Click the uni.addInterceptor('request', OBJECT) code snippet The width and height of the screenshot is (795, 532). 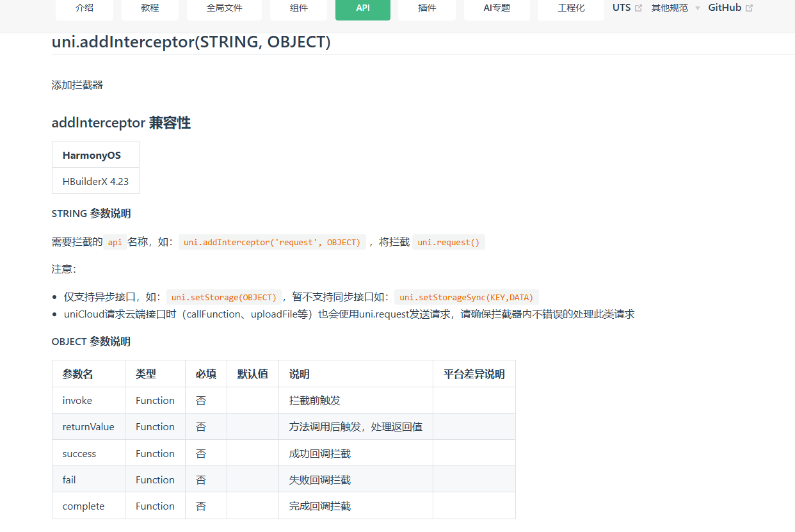click(x=272, y=243)
